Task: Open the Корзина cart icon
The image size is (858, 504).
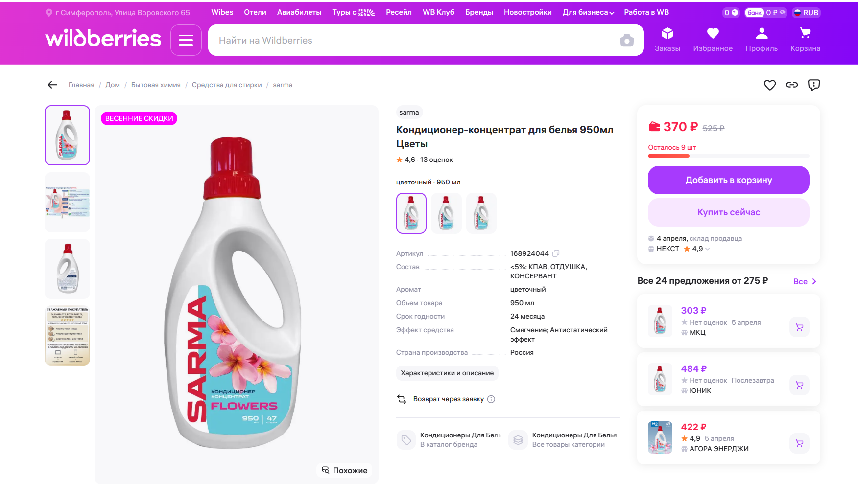Action: (805, 40)
